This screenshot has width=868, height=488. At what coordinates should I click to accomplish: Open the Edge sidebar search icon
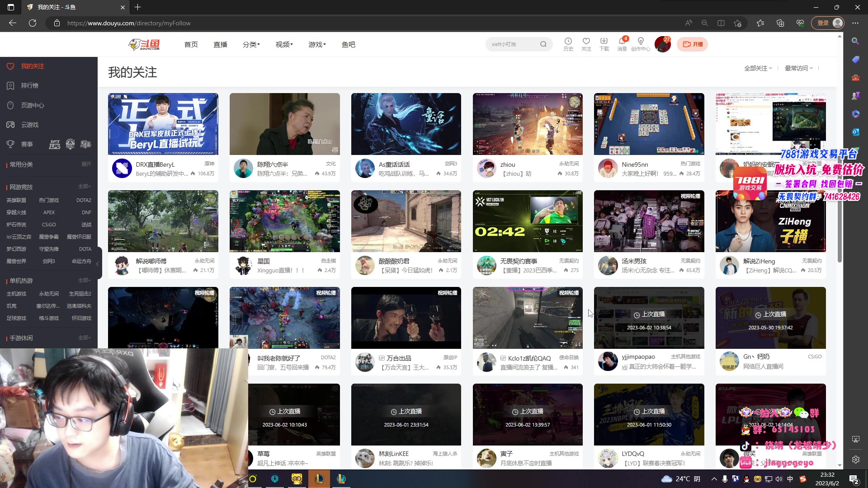tap(855, 41)
